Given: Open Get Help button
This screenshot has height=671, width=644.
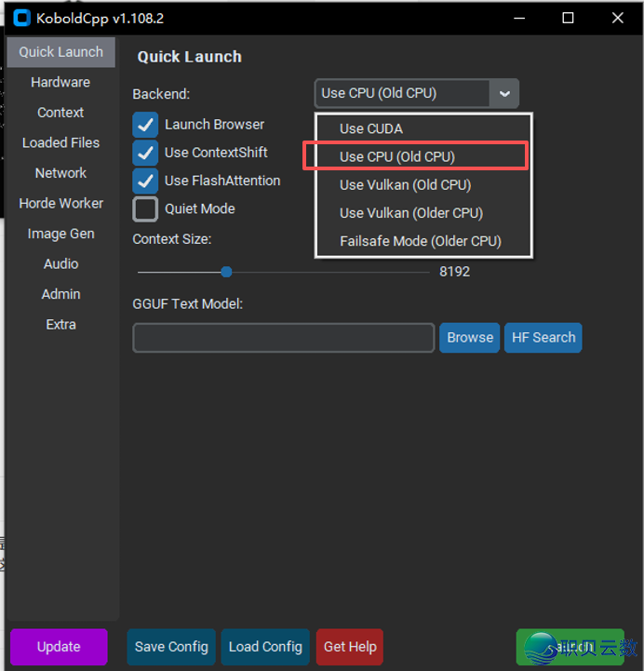Looking at the screenshot, I should [x=350, y=647].
